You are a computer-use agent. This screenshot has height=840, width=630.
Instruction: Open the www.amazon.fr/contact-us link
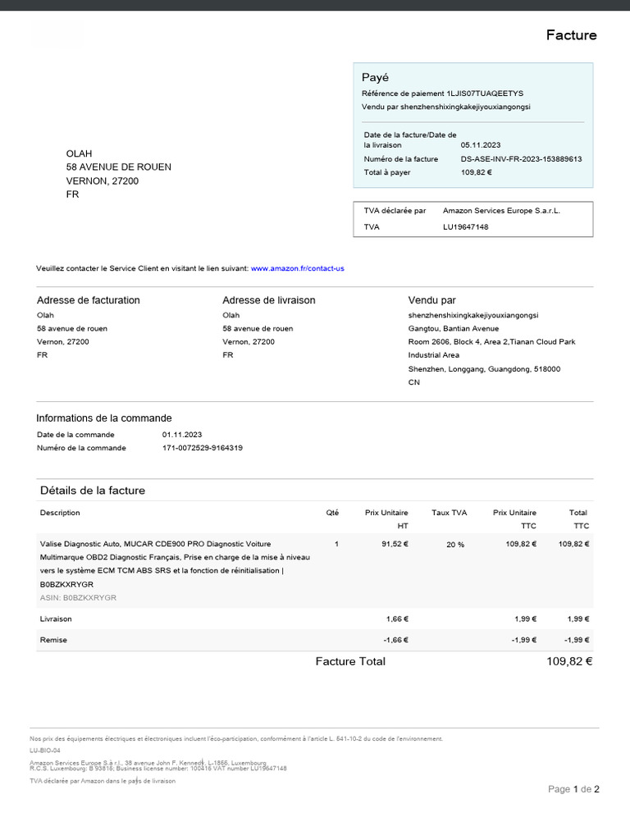[297, 268]
